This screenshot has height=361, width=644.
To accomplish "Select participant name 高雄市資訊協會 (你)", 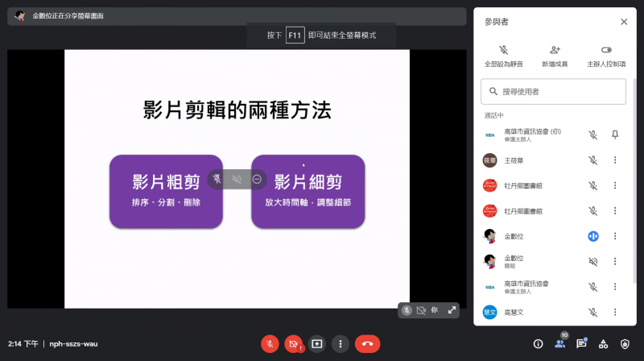I will (533, 131).
